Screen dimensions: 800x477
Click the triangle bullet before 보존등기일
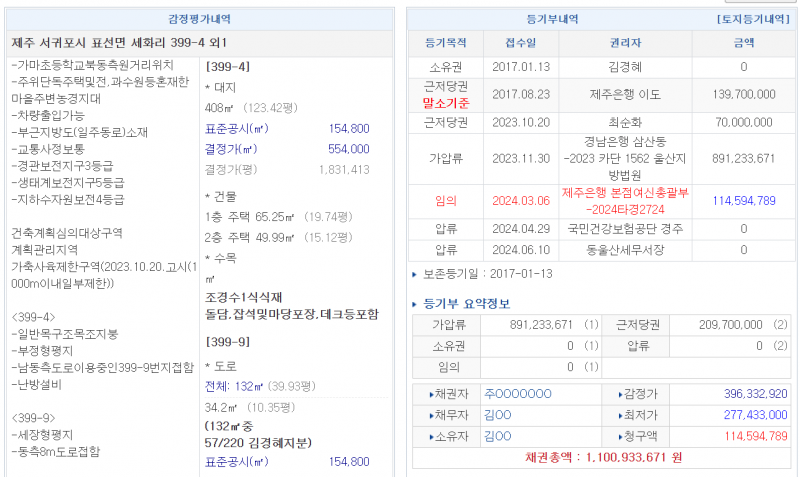(416, 274)
